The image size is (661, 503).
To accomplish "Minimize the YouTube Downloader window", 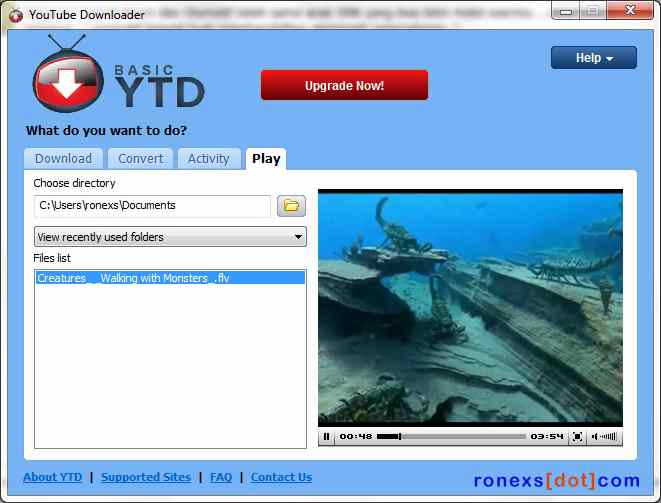I will click(566, 11).
